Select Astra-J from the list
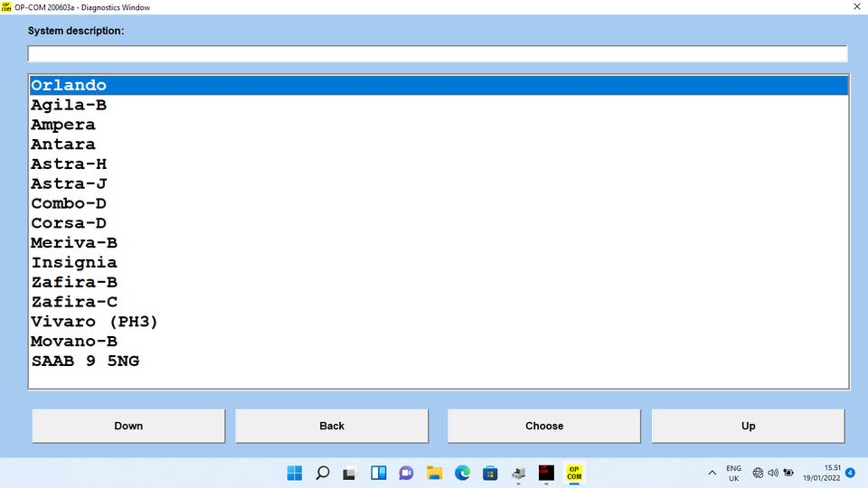The image size is (868, 488). point(439,183)
